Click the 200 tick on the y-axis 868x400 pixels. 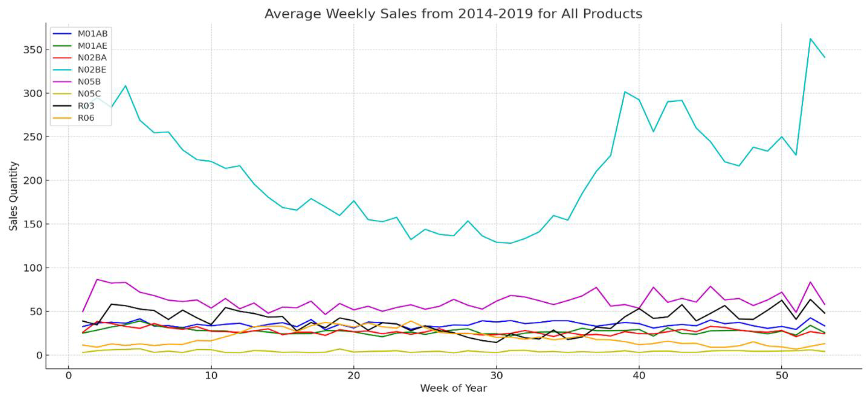pos(33,181)
